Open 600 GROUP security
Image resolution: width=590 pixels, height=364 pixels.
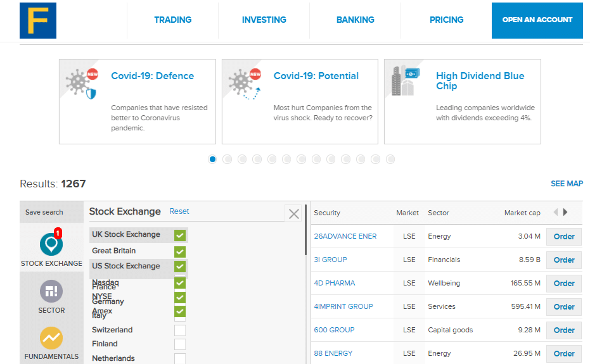click(x=334, y=330)
